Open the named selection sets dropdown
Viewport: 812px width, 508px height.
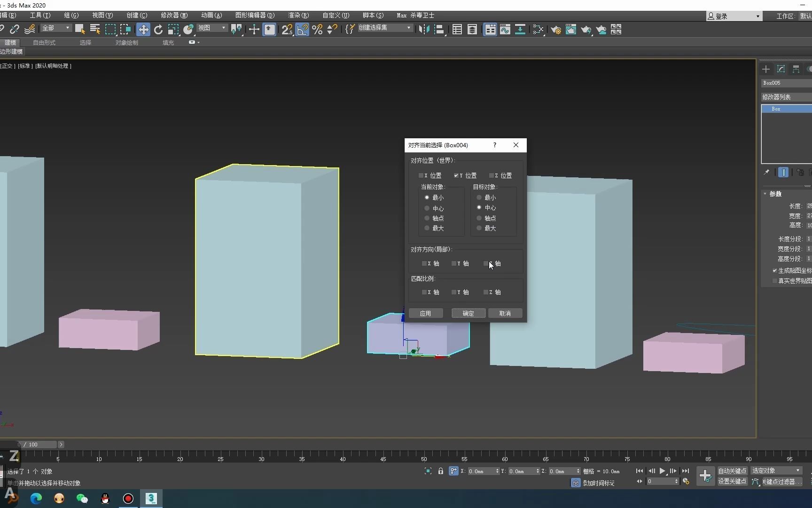pos(385,28)
